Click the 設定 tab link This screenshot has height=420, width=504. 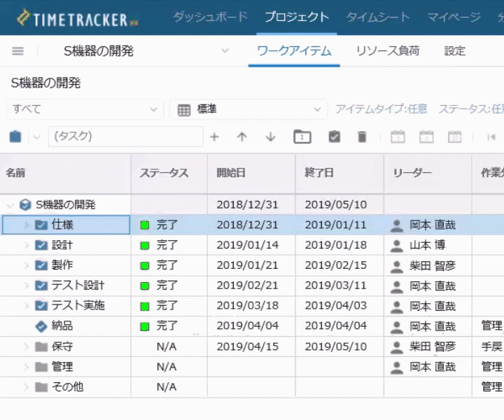(454, 51)
